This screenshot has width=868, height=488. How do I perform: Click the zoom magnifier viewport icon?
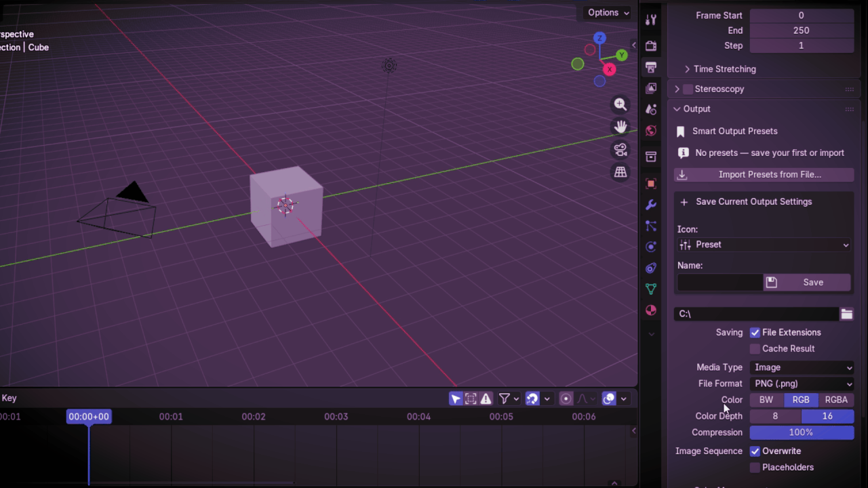click(x=620, y=104)
